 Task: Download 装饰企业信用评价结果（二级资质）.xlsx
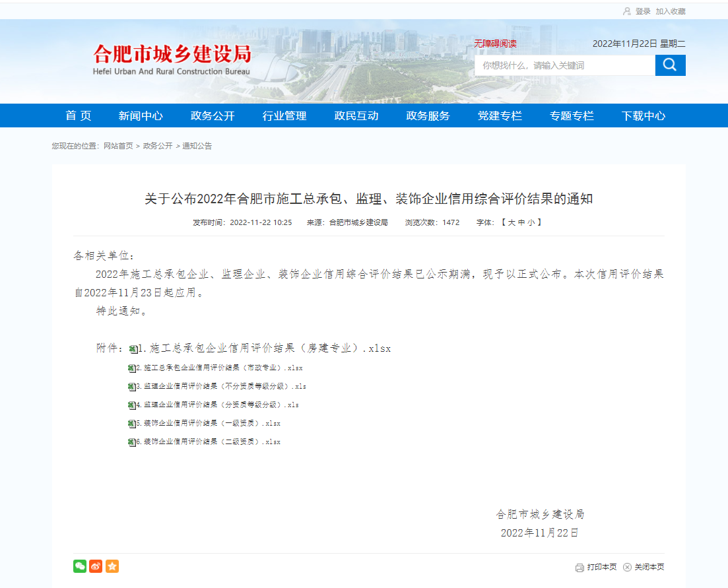tap(209, 442)
